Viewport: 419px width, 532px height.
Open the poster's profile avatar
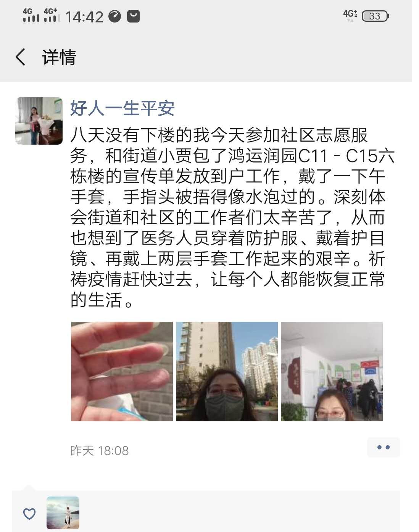tap(39, 121)
